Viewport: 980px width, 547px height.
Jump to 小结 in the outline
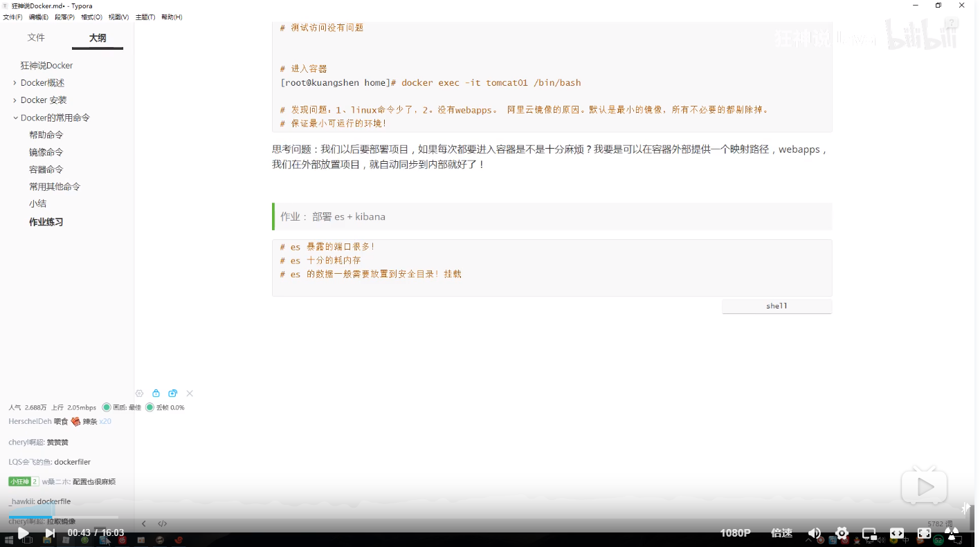38,204
